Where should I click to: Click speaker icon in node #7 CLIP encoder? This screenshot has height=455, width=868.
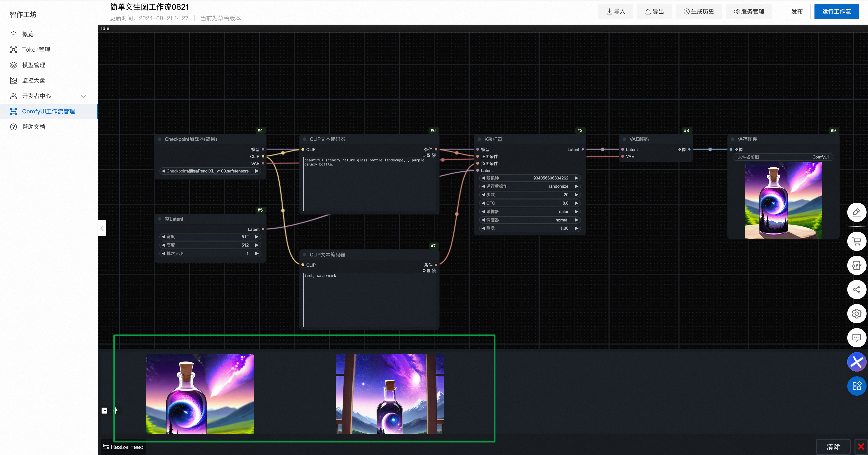434,271
